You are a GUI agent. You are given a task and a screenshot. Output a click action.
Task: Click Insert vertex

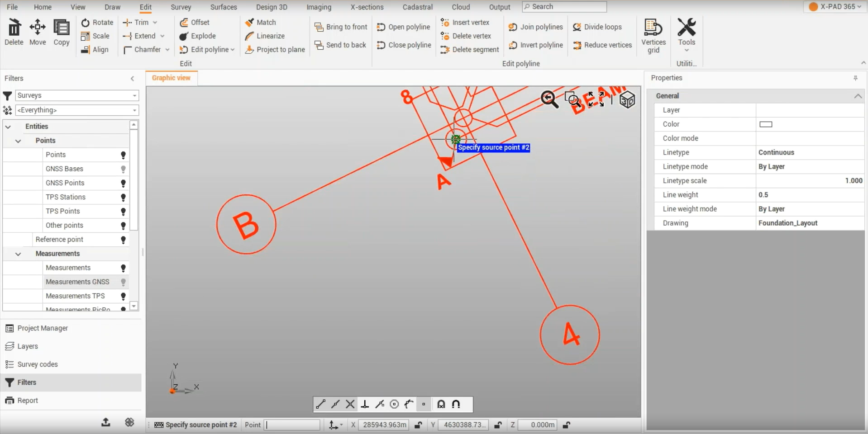tap(465, 22)
